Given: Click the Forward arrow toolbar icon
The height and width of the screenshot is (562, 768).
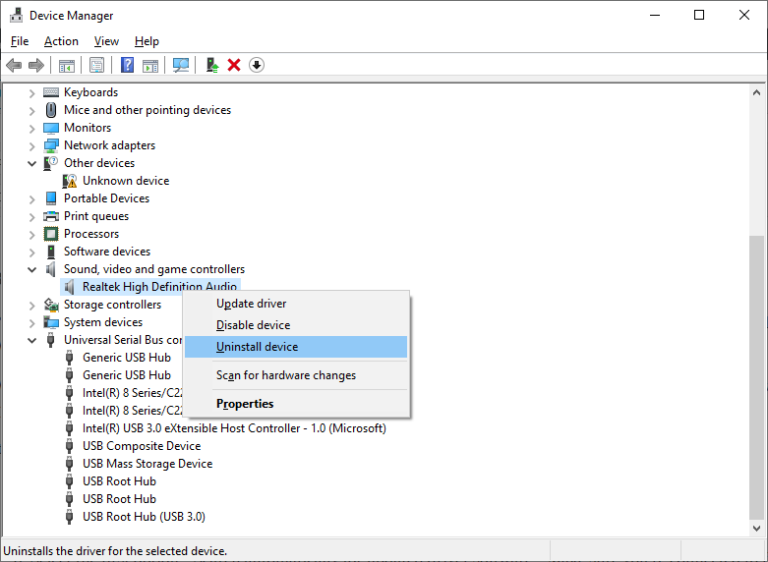Looking at the screenshot, I should tap(36, 65).
